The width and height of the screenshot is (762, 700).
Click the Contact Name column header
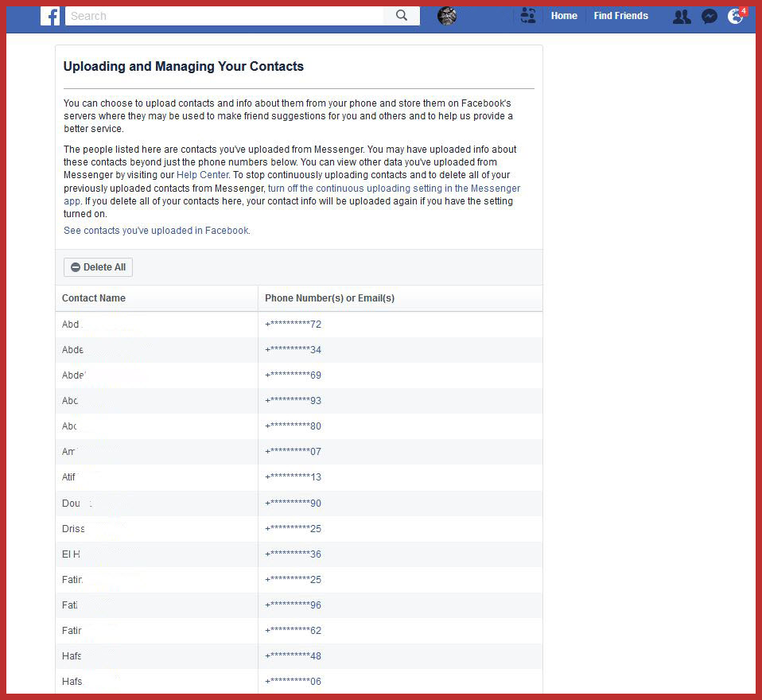click(x=94, y=298)
